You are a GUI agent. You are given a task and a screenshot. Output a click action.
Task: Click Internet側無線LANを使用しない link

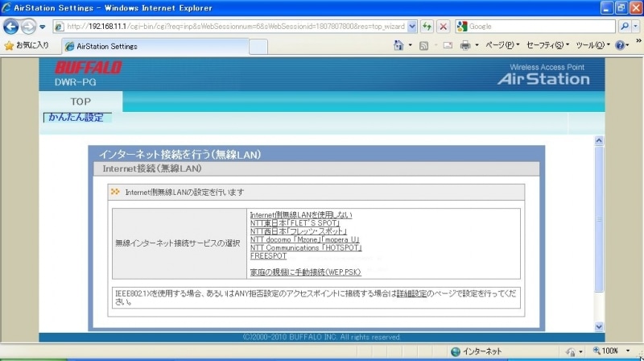[301, 215]
